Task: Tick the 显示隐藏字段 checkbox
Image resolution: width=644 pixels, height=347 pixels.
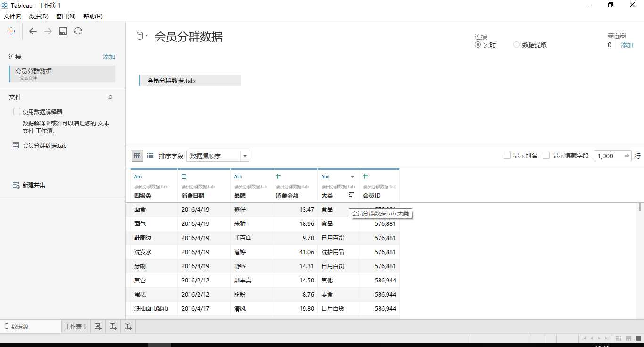Action: pyautogui.click(x=546, y=156)
